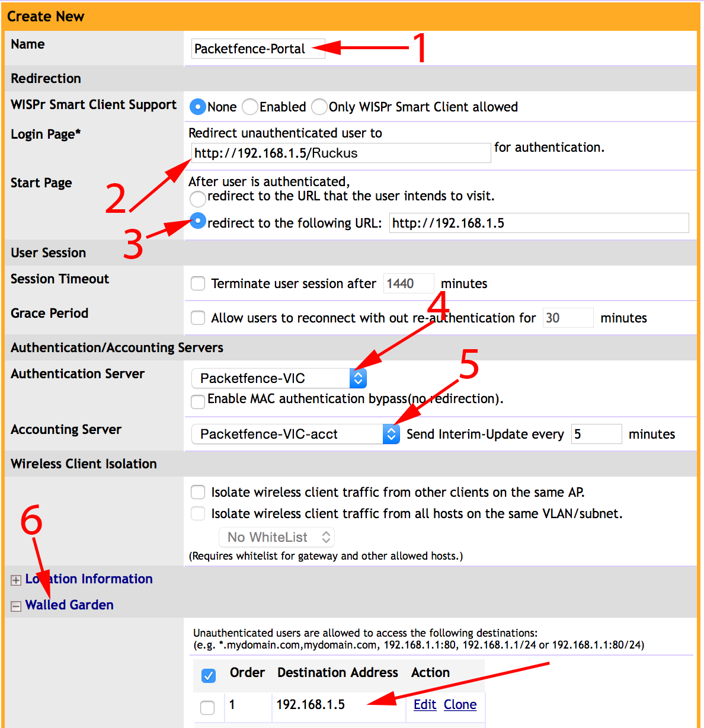Viewport: 704px width, 728px height.
Task: Choose 'redirect to the URL that the user intends to visit'
Action: pos(198,199)
